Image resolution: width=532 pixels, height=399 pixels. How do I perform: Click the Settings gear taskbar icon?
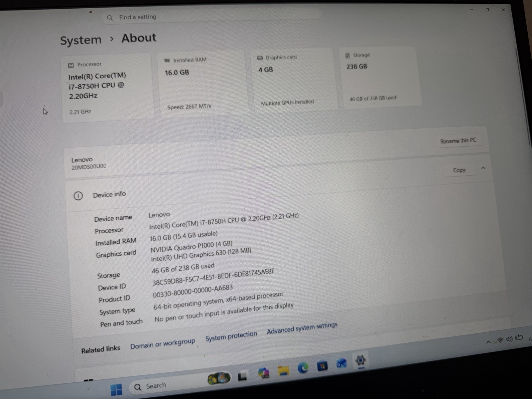[360, 360]
